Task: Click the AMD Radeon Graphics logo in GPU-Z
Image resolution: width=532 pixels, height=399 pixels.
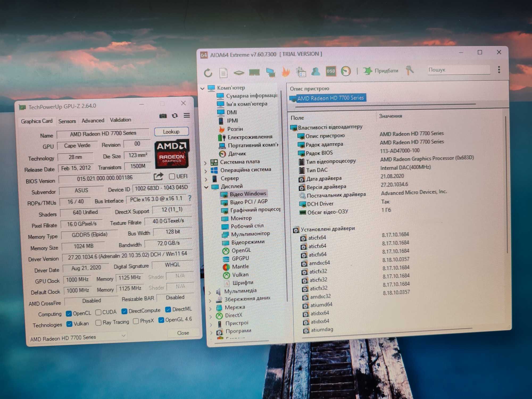Action: pos(172,154)
